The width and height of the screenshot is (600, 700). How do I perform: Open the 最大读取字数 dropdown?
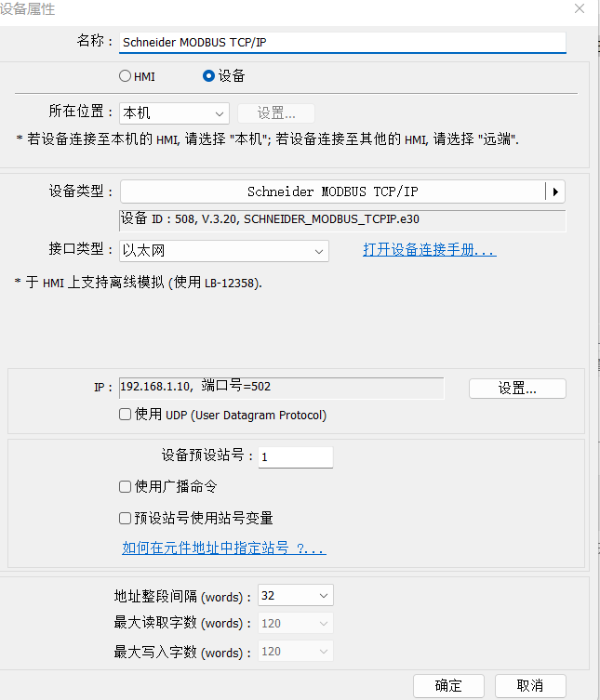295,623
